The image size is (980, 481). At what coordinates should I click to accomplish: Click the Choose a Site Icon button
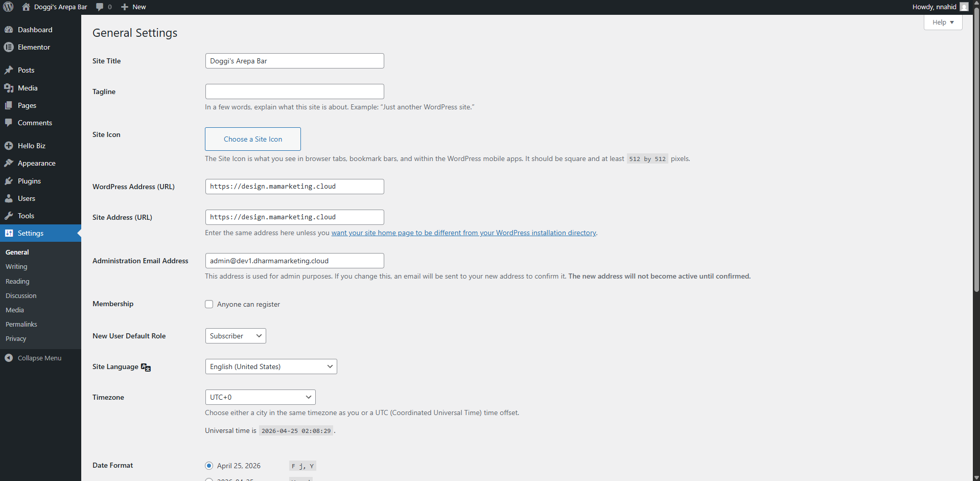(x=252, y=139)
